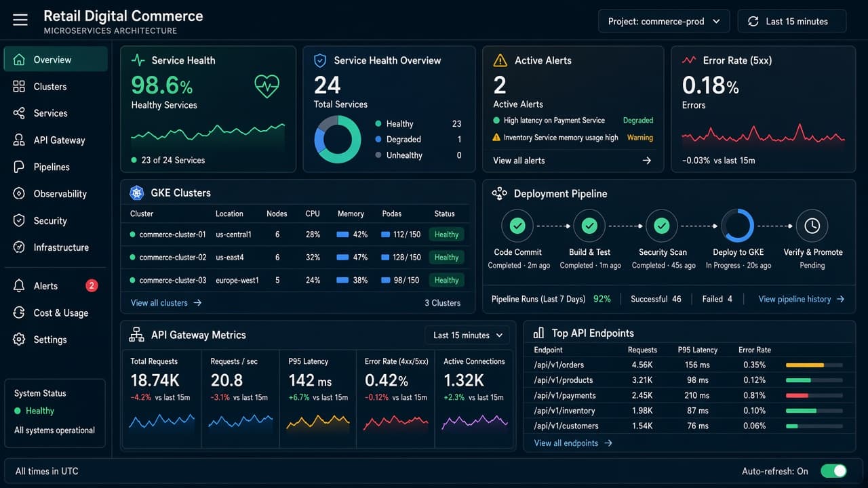Screen dimensions: 868x488
Task: Click the Error Rate (5xx) red sparkline
Action: click(763, 136)
